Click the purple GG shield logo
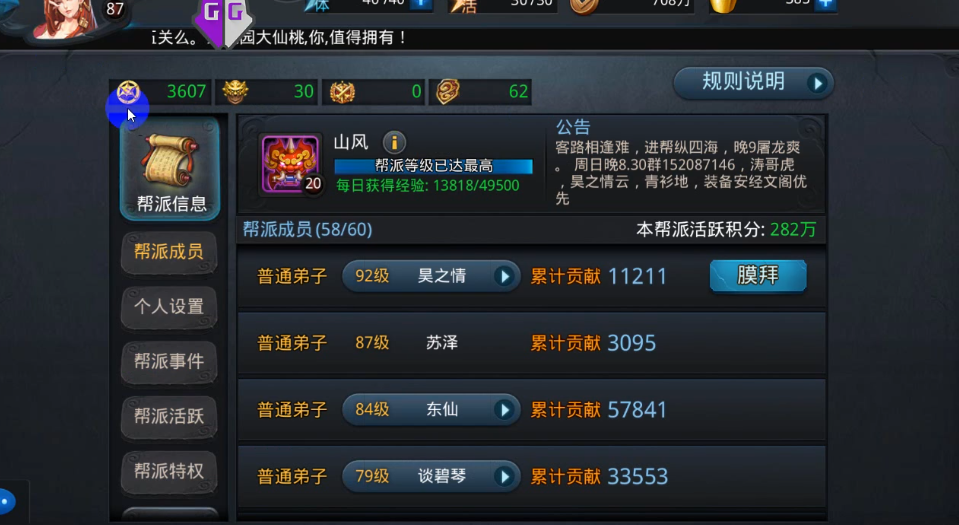The image size is (959, 525). pyautogui.click(x=223, y=21)
